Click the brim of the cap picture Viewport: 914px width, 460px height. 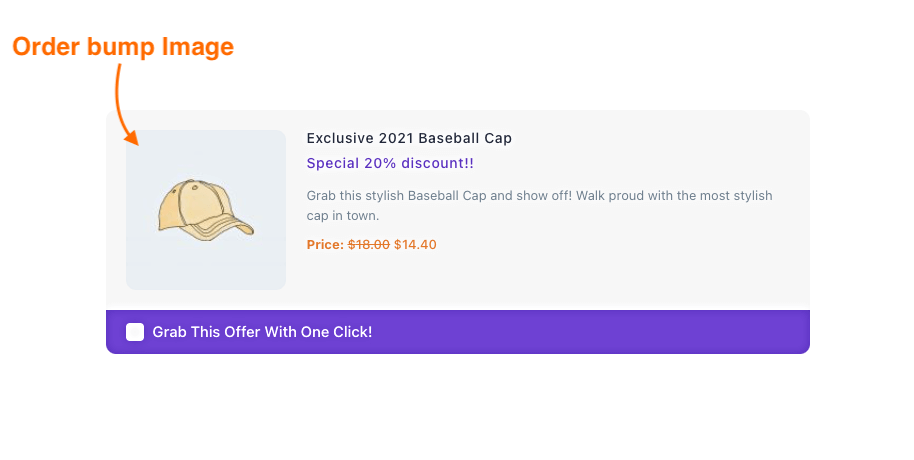tap(230, 229)
